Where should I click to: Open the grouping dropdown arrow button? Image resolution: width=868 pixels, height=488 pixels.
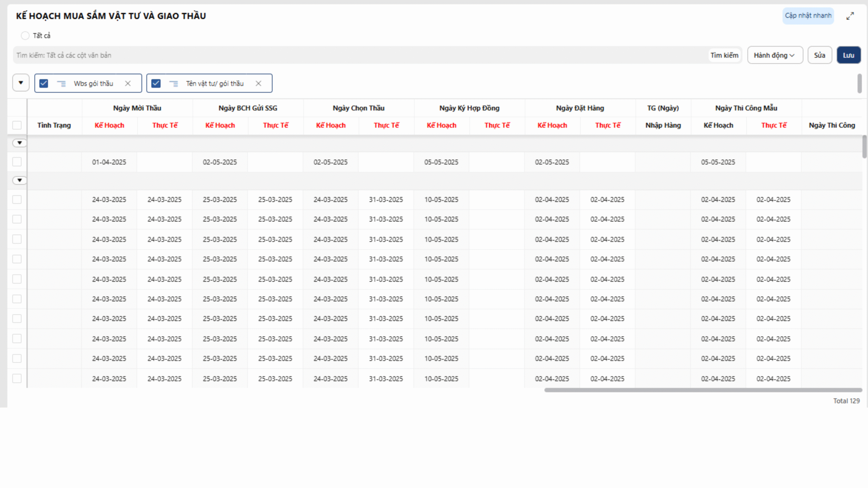tap(21, 83)
